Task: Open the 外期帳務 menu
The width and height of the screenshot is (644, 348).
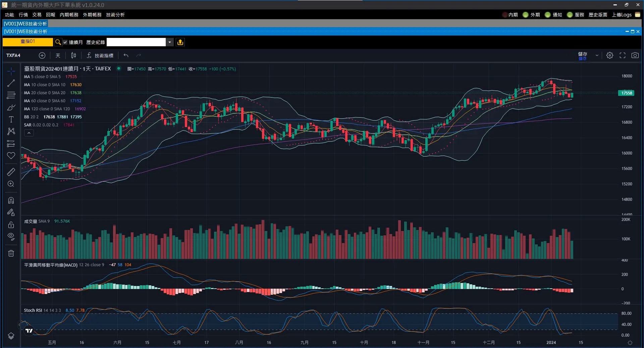Action: tap(92, 15)
